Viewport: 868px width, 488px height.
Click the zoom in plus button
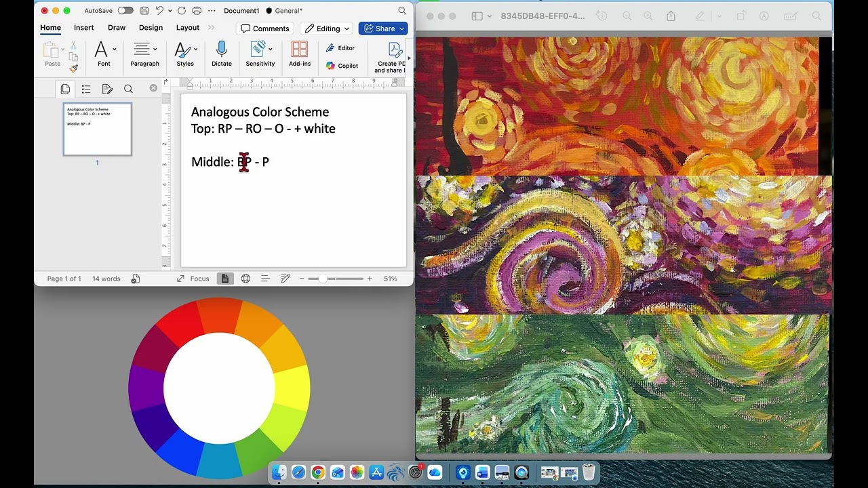click(370, 279)
